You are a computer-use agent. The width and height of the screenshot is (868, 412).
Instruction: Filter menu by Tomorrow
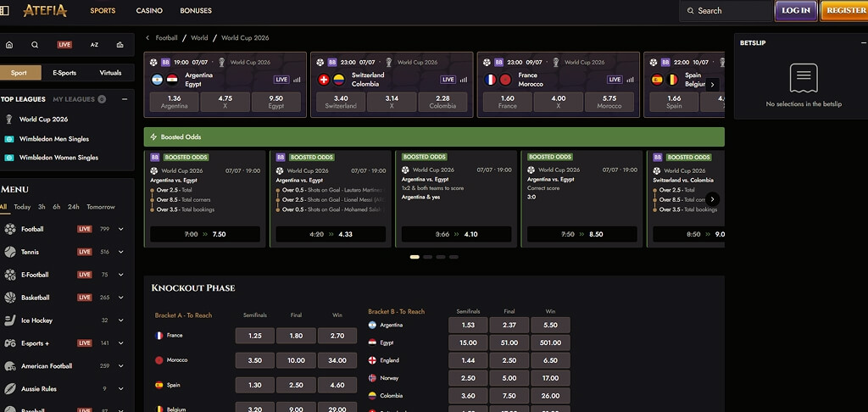101,207
